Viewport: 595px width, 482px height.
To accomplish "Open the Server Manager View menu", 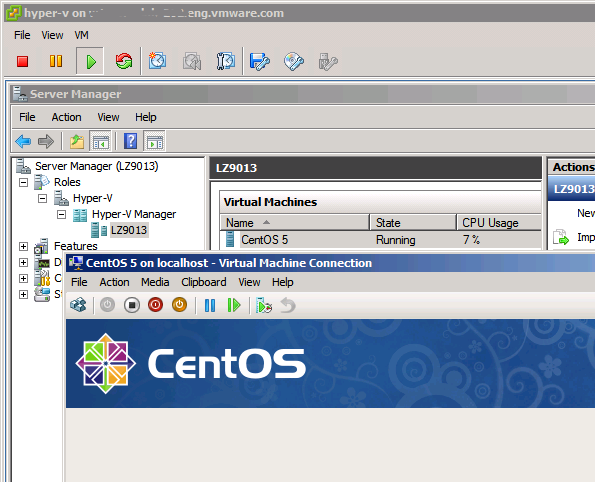I will [x=108, y=117].
